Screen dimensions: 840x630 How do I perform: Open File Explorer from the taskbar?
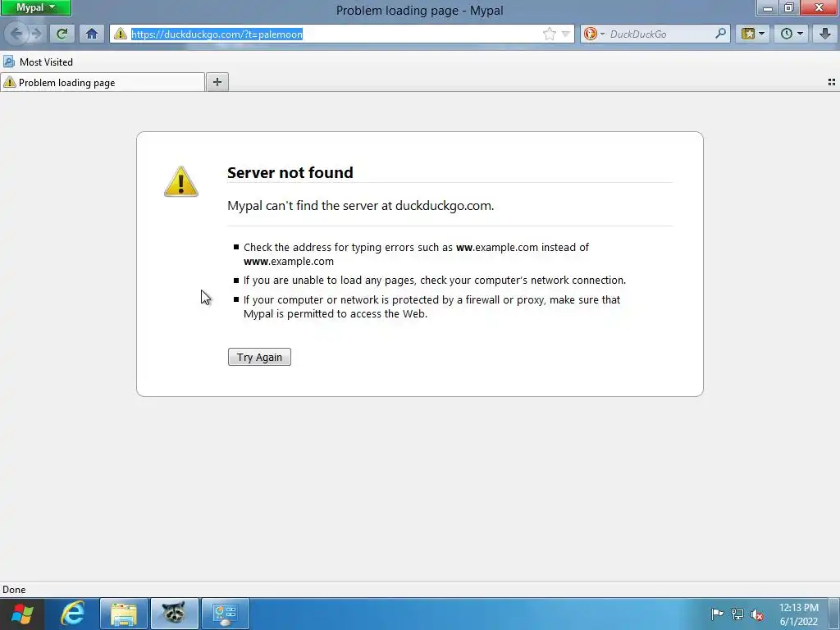124,614
